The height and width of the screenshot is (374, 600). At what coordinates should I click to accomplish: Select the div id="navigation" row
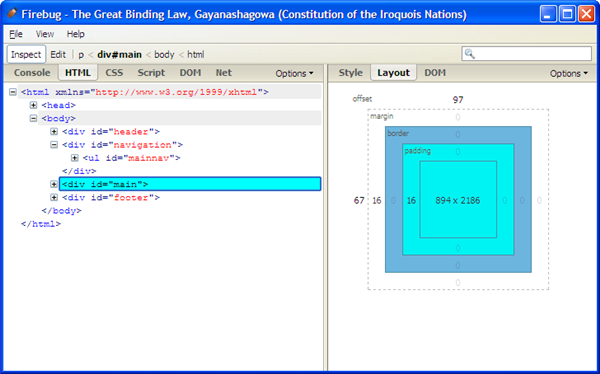coord(122,145)
